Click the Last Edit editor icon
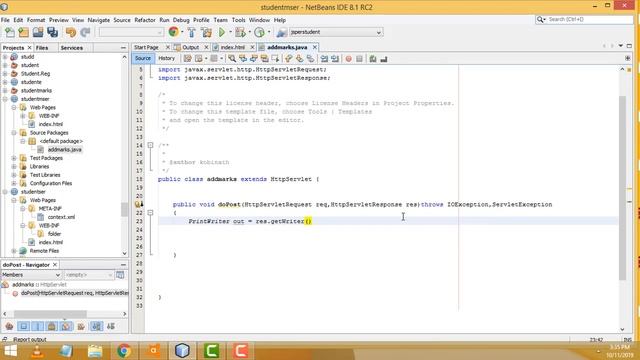The image size is (640, 360). 187,59
